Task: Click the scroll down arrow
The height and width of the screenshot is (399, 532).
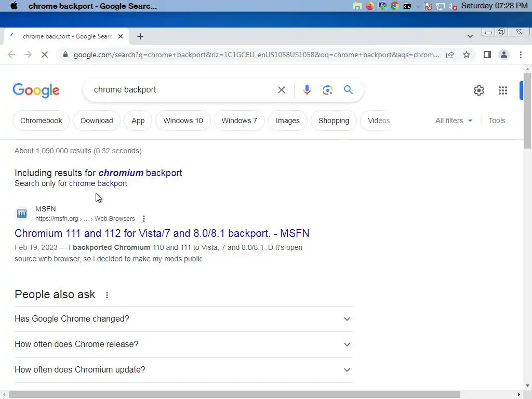Action: (527, 385)
